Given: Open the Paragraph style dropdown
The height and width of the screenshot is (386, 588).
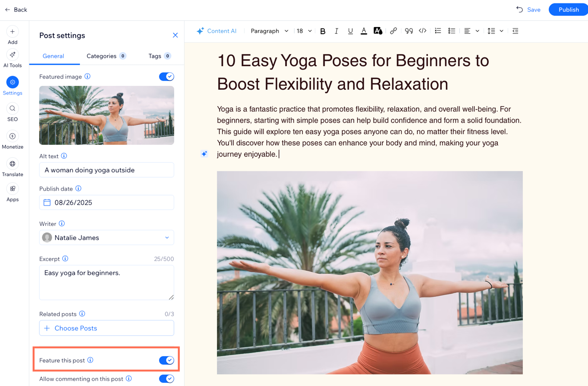Looking at the screenshot, I should click(x=269, y=31).
